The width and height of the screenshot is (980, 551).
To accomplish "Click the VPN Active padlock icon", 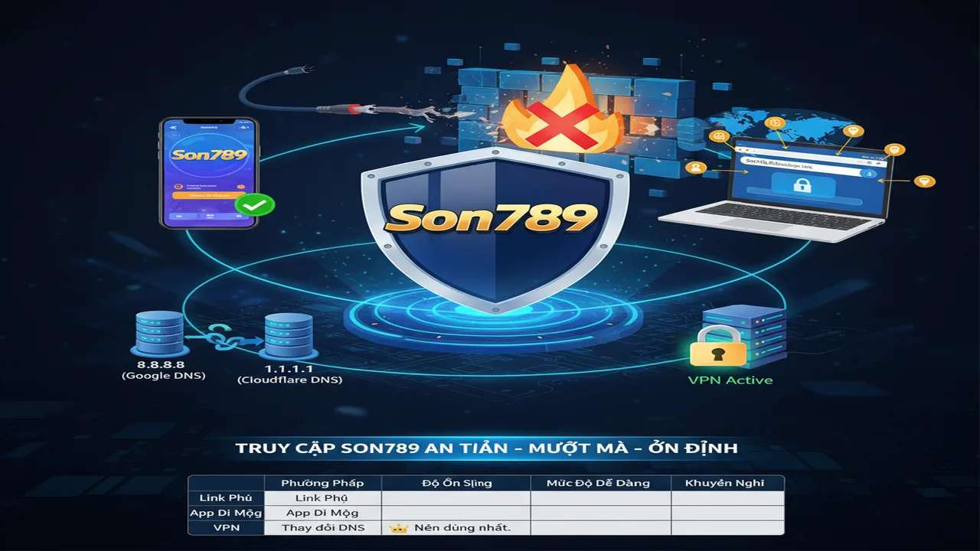I will [718, 347].
